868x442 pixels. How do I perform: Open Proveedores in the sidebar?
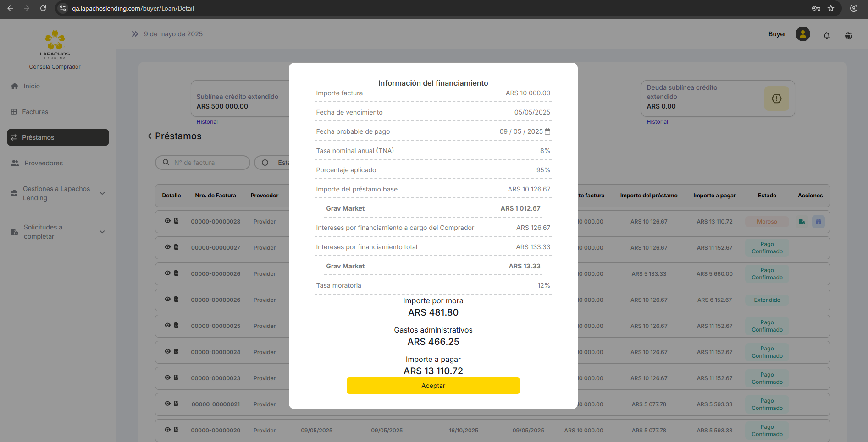pos(43,163)
